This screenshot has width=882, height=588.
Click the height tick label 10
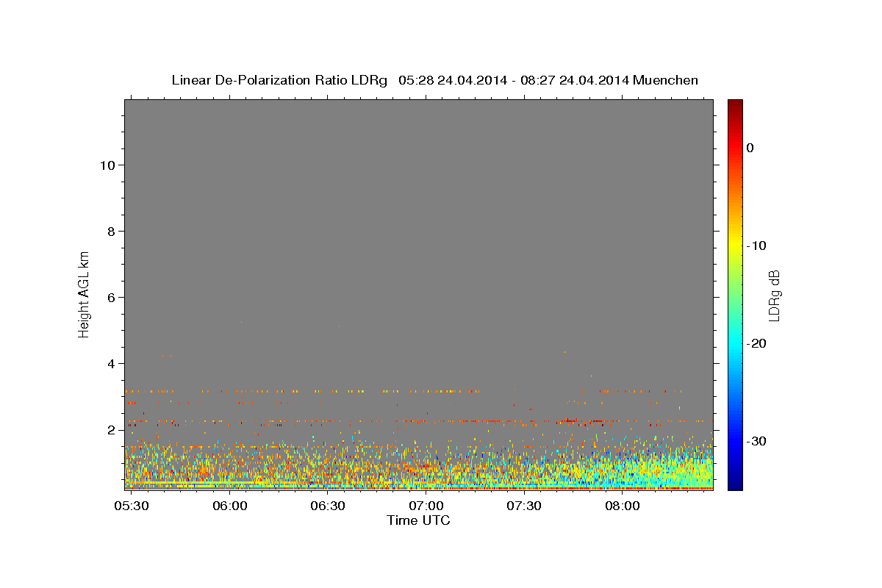[106, 165]
